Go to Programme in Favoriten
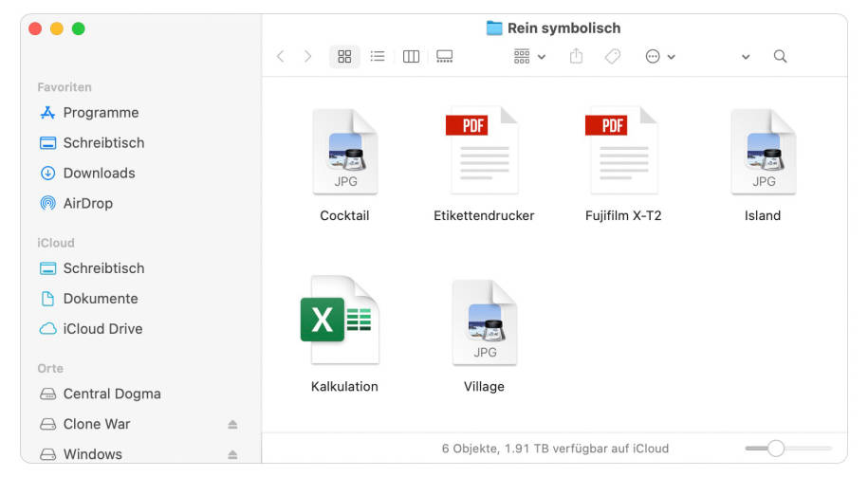 101,113
